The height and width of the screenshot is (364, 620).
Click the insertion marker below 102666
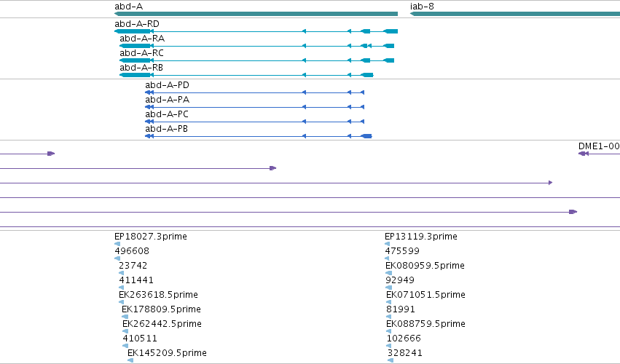(389, 347)
